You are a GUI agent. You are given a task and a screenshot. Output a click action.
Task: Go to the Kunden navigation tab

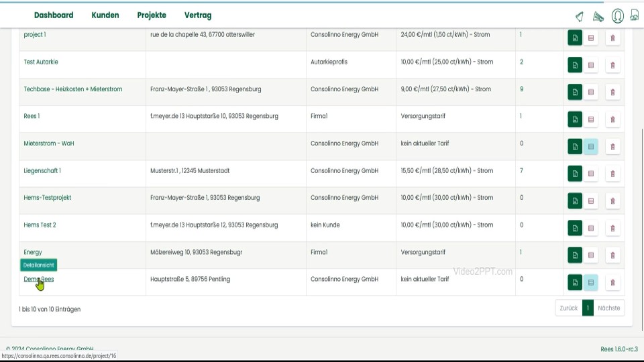105,15
